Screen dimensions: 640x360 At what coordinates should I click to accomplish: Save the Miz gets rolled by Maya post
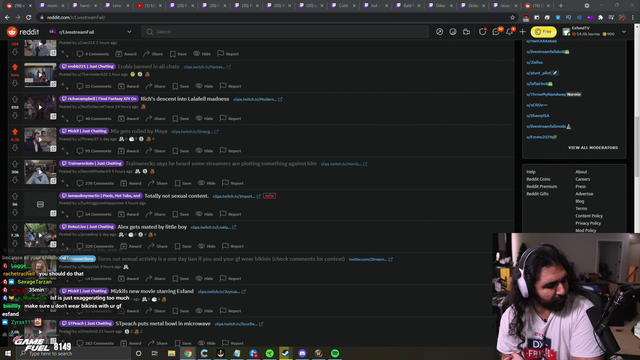[181, 151]
